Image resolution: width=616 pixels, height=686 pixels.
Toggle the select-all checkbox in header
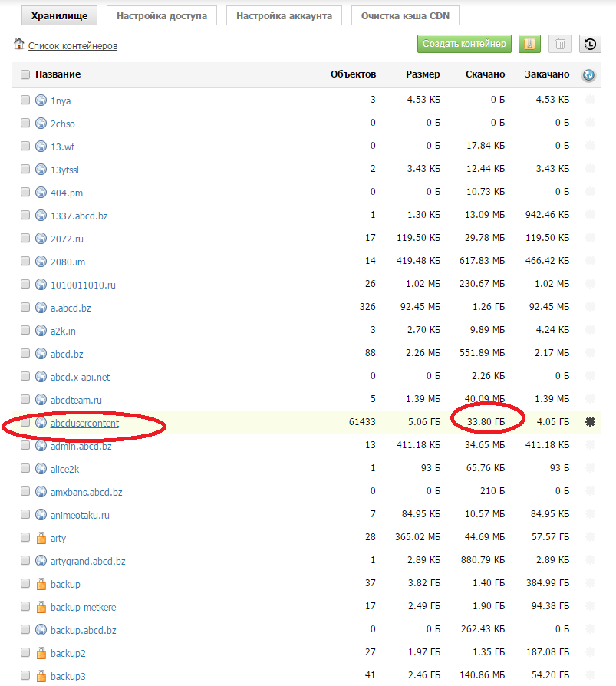tap(25, 74)
